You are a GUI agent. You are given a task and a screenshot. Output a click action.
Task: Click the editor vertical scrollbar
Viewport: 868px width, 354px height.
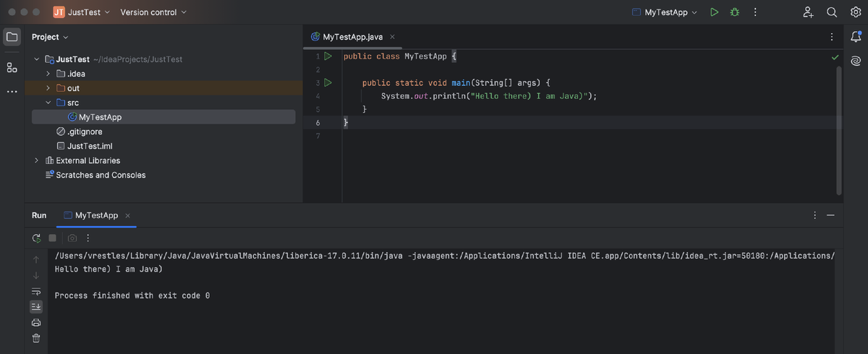pos(839,130)
